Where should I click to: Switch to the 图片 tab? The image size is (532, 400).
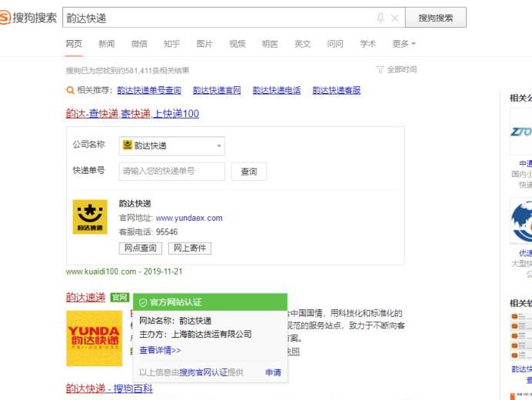204,44
